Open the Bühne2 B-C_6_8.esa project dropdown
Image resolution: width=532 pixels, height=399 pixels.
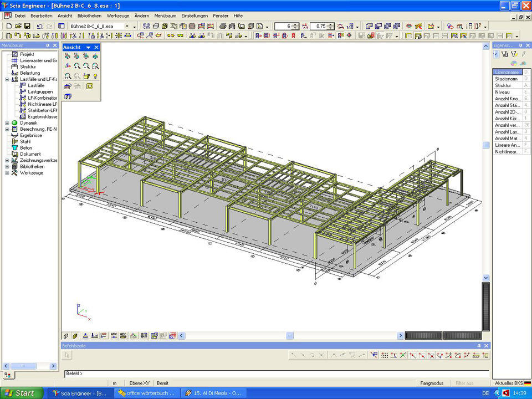coord(127,26)
